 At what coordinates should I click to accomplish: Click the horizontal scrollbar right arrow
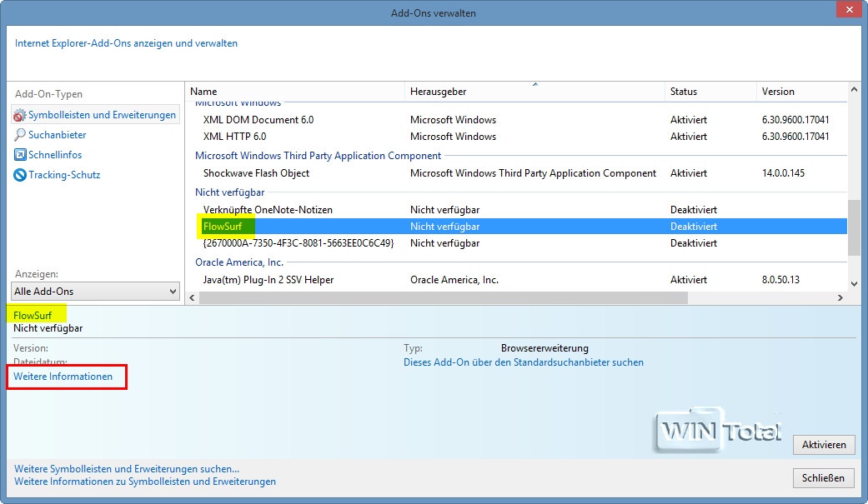click(840, 298)
